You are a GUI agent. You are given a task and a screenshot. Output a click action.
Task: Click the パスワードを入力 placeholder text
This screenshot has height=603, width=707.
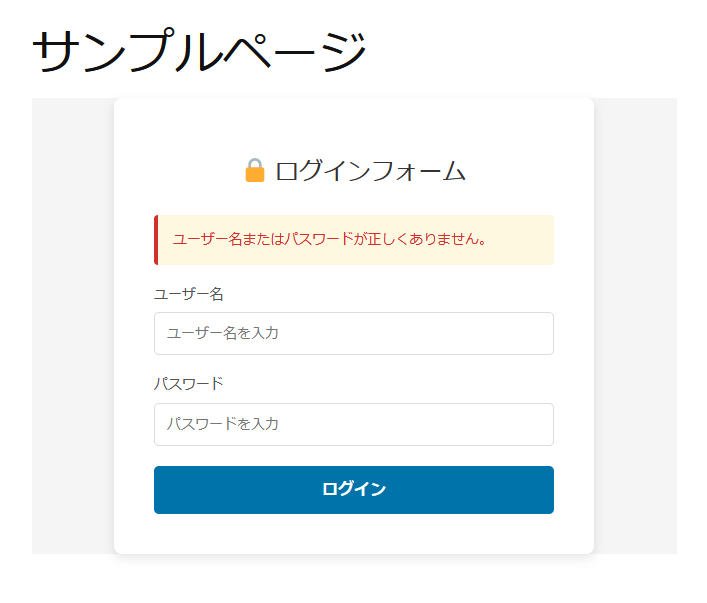[x=222, y=424]
